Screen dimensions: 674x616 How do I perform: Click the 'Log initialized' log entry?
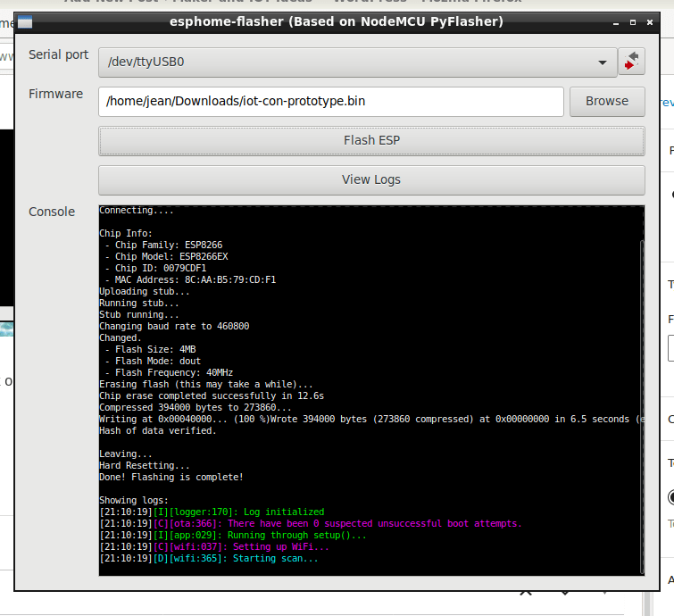pos(212,512)
